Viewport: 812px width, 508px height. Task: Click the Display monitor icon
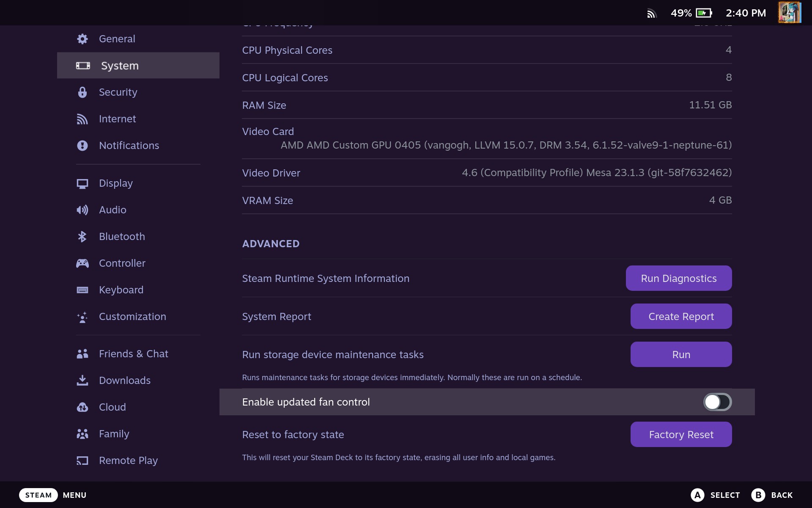(x=82, y=183)
